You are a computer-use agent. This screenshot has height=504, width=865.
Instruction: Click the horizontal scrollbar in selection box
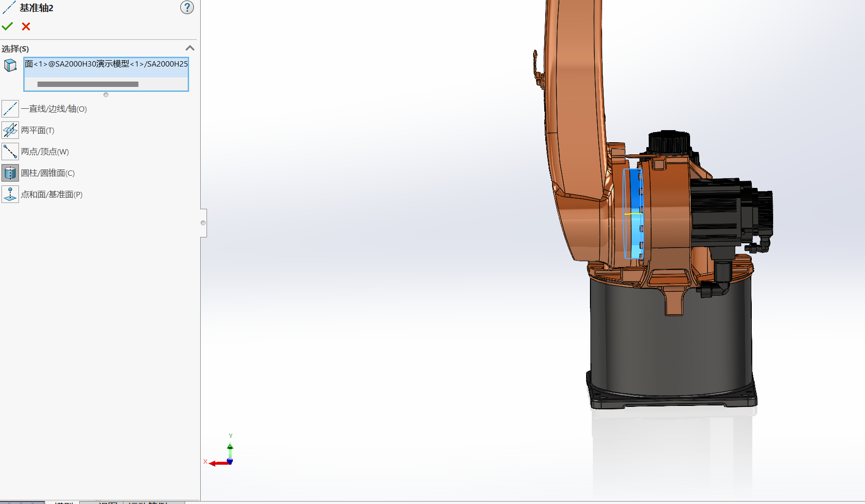point(88,84)
